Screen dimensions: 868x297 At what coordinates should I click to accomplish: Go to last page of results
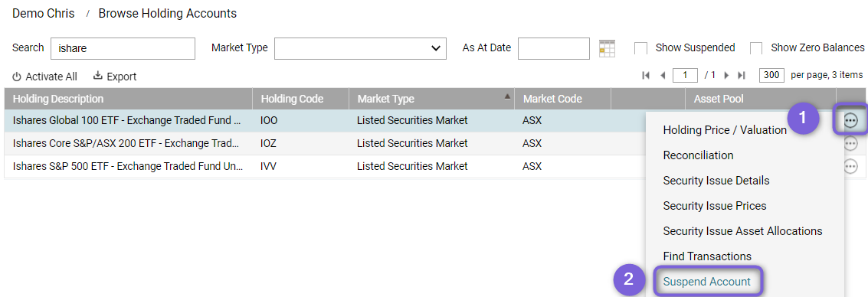pyautogui.click(x=742, y=75)
